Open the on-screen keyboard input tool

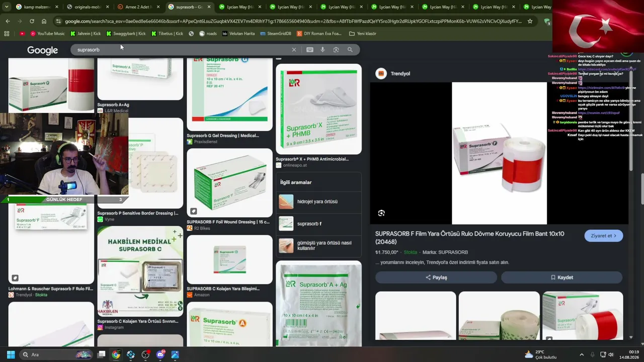tap(309, 50)
